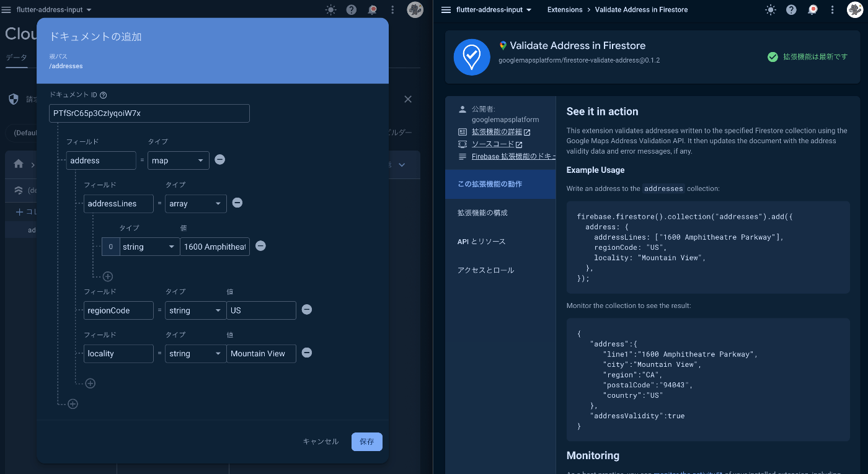Click googlemapsplatform/firestore-validate-address@0.1.2 text
The image size is (868, 474).
click(x=579, y=61)
